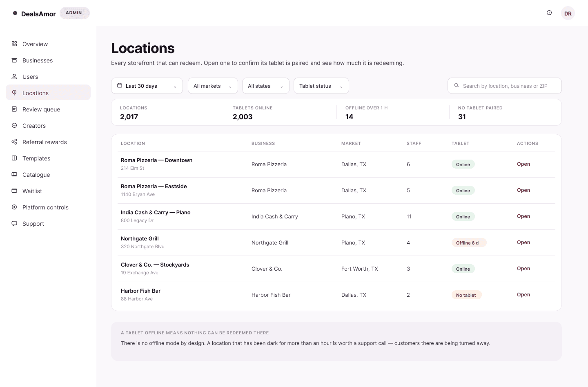Click the ADMIN badge beside DealsAmor
The image size is (588, 387).
point(74,13)
